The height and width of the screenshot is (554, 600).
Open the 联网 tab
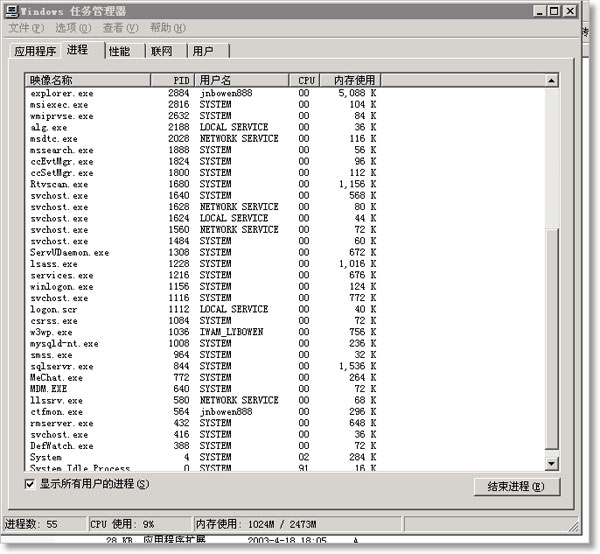click(x=166, y=51)
